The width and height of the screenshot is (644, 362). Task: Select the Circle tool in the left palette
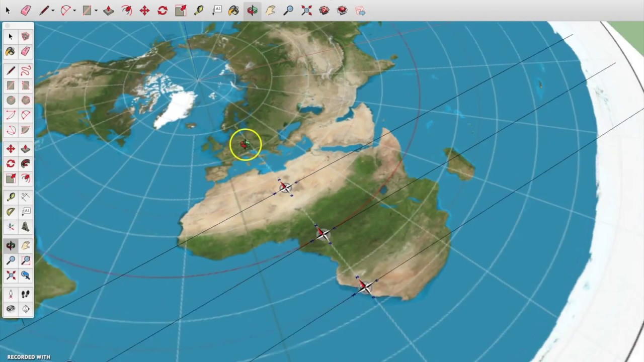click(11, 100)
